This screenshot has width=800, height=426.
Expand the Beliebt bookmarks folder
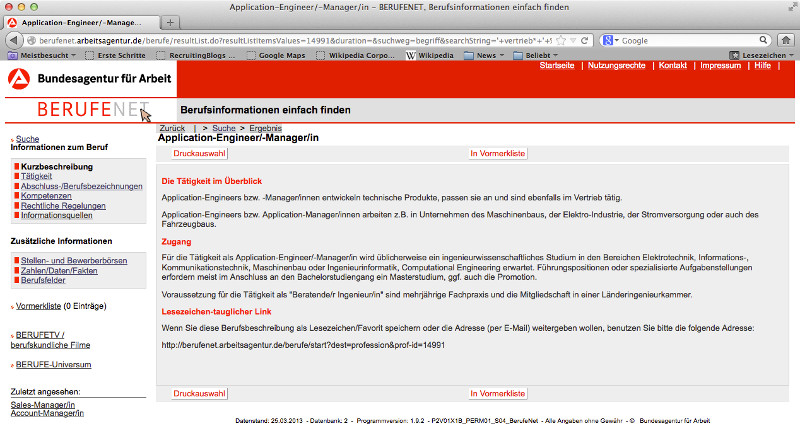pyautogui.click(x=535, y=55)
